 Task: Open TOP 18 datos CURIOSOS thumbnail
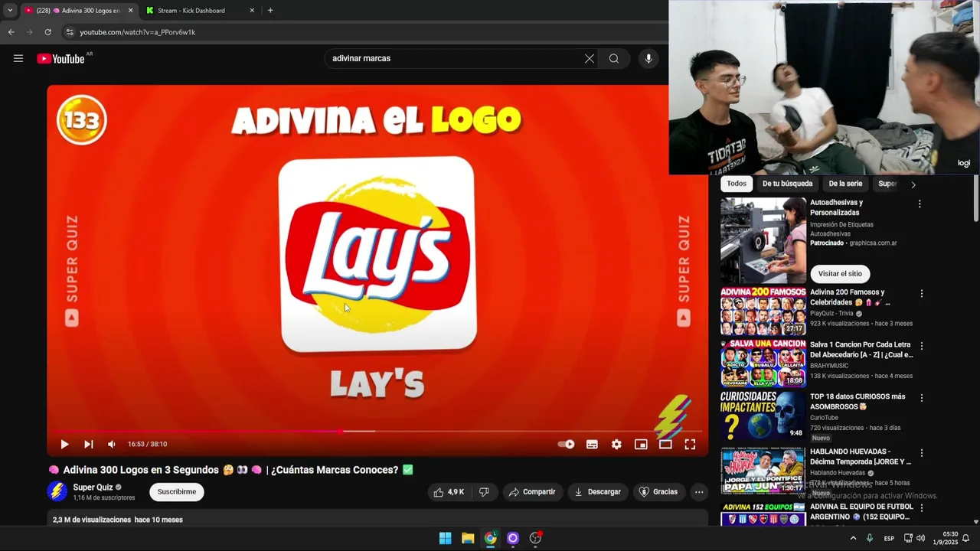(763, 416)
